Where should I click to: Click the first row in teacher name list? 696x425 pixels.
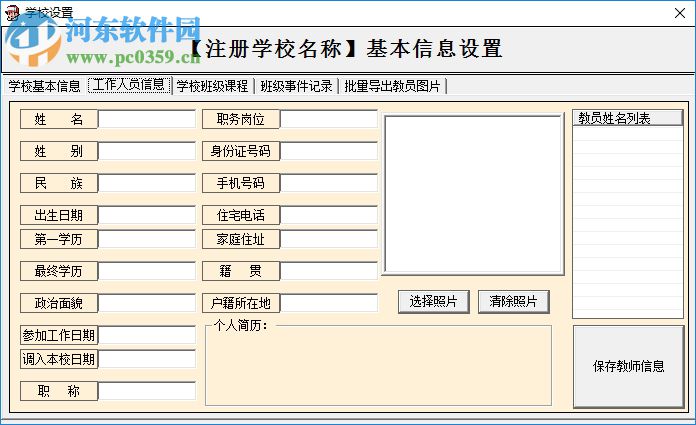pyautogui.click(x=628, y=134)
